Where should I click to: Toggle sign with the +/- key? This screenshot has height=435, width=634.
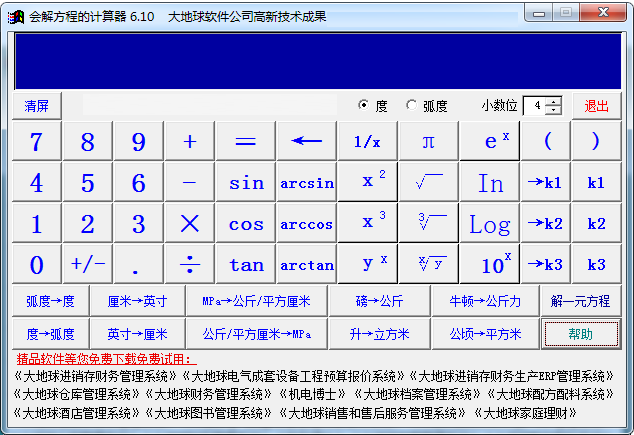(88, 264)
